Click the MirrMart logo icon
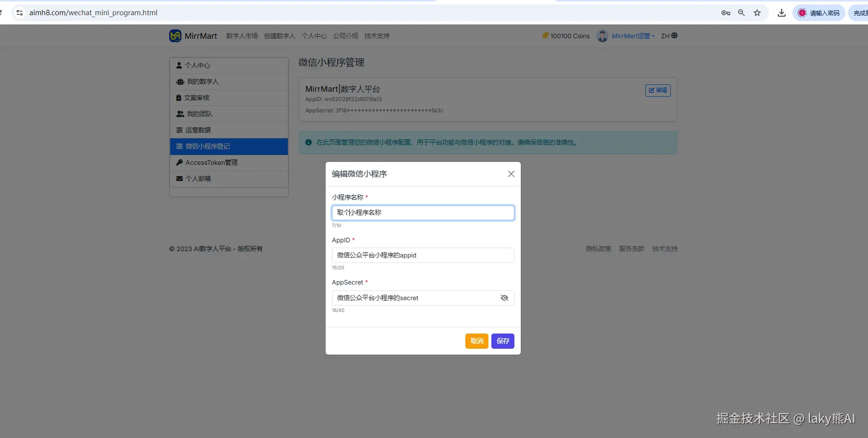The height and width of the screenshot is (438, 868). (175, 36)
